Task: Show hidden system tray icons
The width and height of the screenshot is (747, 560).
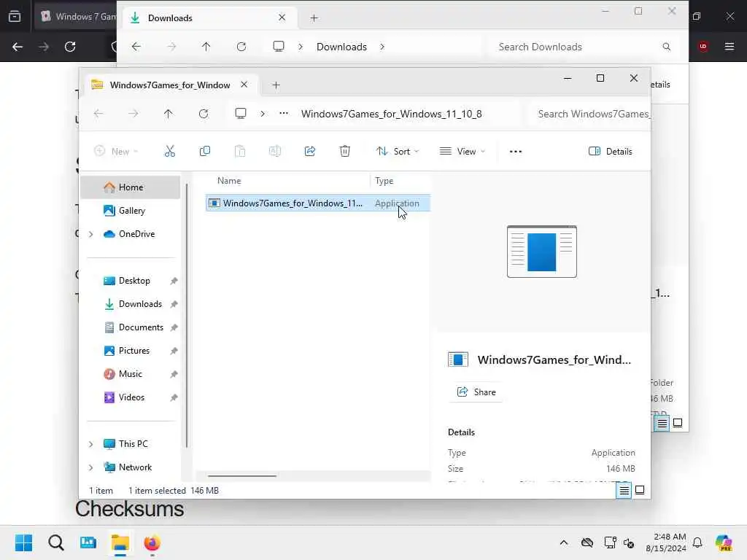Action: click(564, 542)
